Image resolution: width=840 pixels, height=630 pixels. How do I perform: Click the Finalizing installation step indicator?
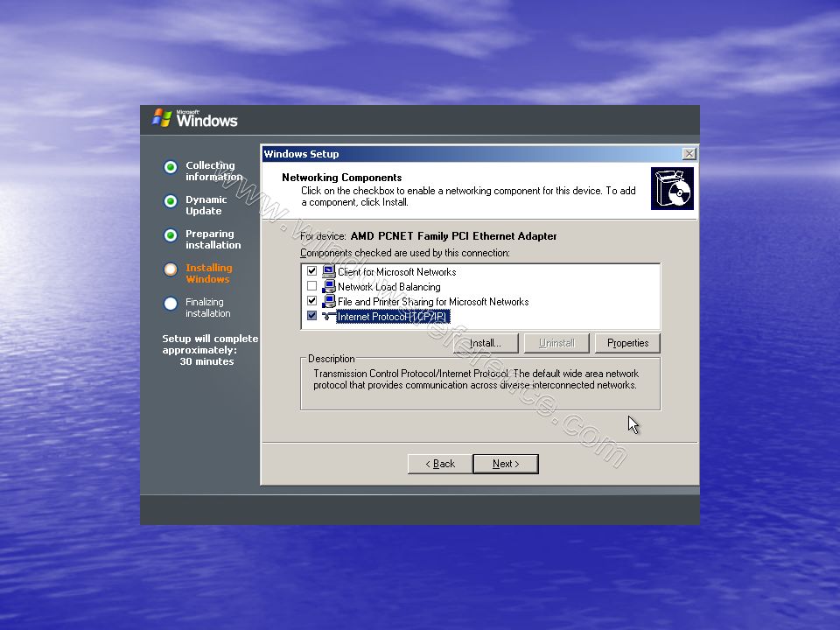point(171,304)
